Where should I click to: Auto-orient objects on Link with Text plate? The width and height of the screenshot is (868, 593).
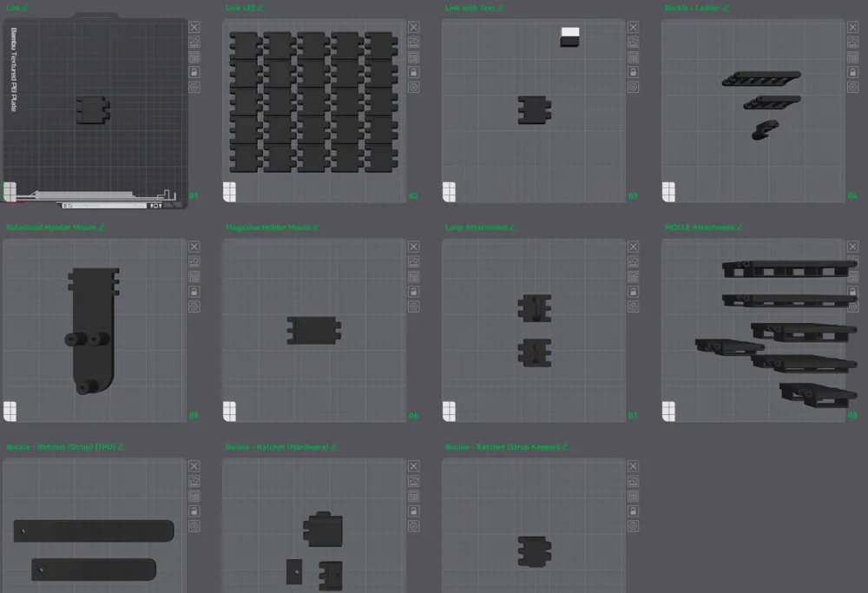634,42
